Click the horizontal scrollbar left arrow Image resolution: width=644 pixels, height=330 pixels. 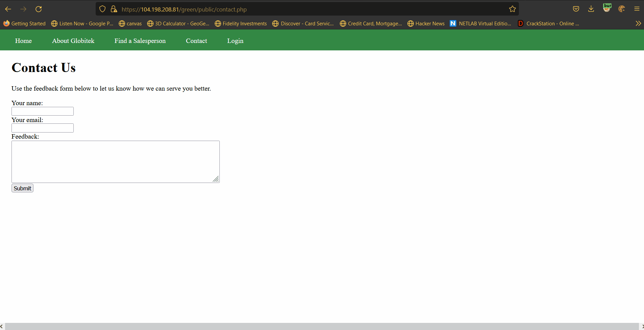2,326
